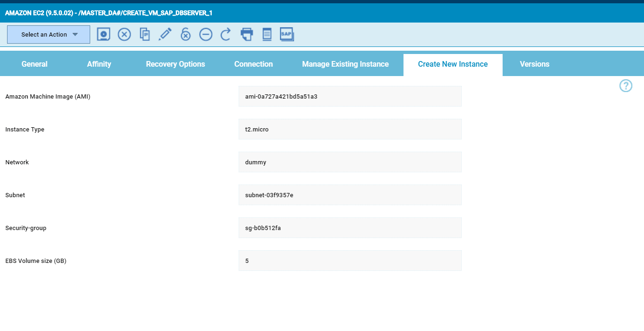The width and height of the screenshot is (644, 331).
Task: Show the Versions tab
Action: [535, 64]
